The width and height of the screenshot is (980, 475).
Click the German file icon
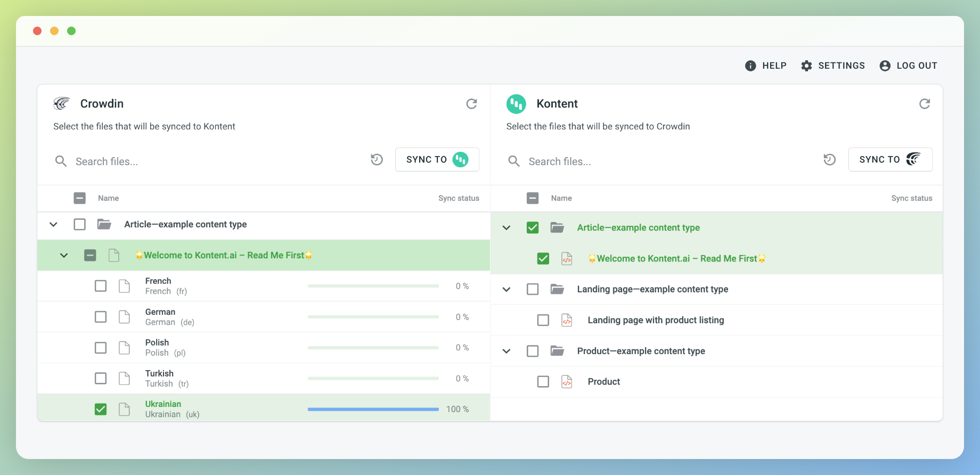pyautogui.click(x=124, y=317)
